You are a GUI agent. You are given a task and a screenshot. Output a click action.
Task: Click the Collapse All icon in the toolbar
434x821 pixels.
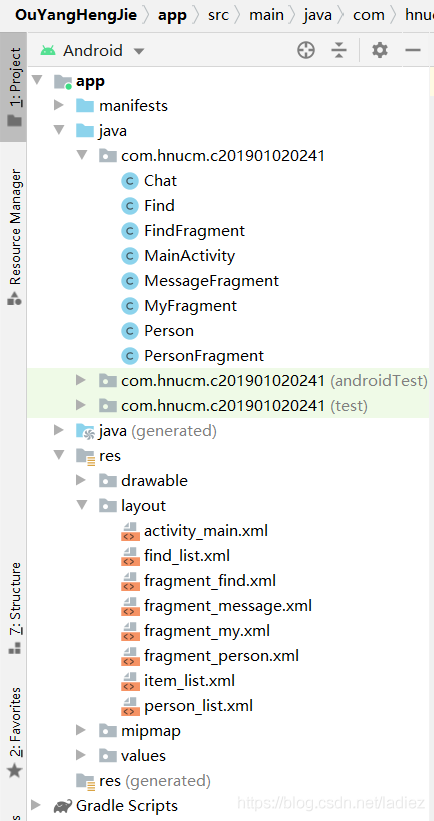click(x=339, y=50)
